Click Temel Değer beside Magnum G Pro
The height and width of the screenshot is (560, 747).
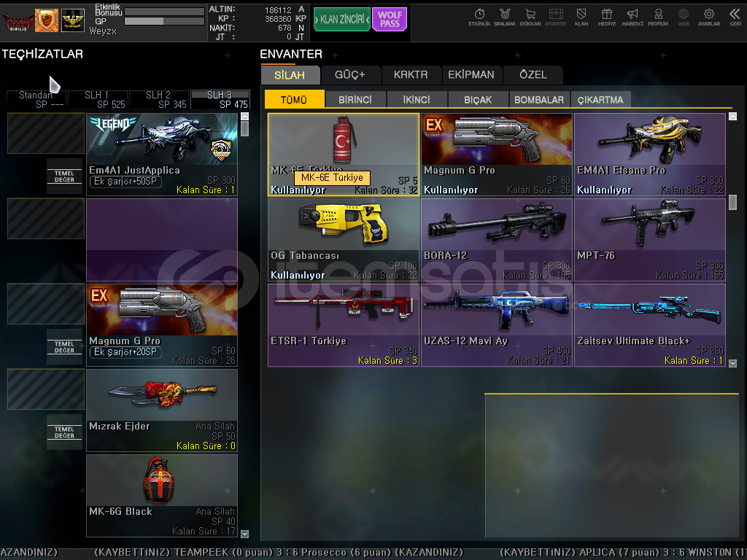click(64, 346)
